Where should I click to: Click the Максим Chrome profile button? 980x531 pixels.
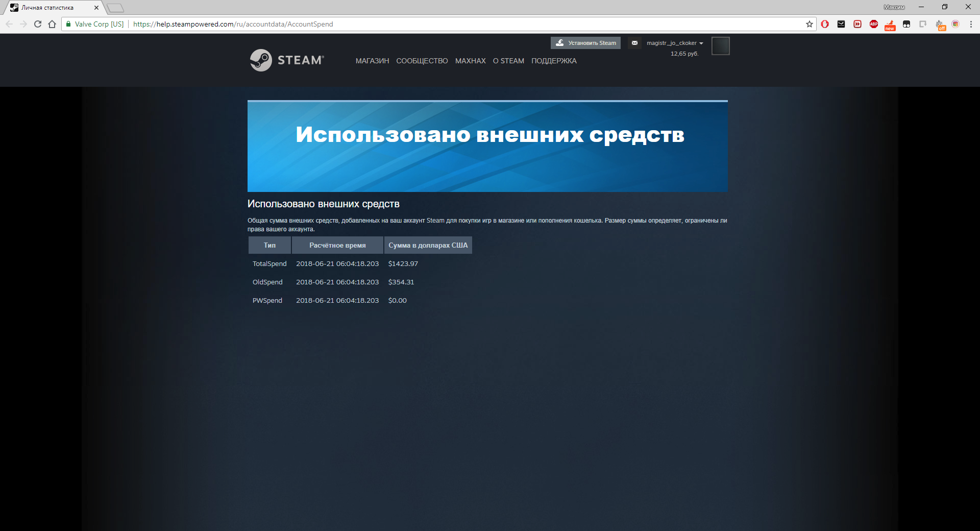[x=894, y=7]
